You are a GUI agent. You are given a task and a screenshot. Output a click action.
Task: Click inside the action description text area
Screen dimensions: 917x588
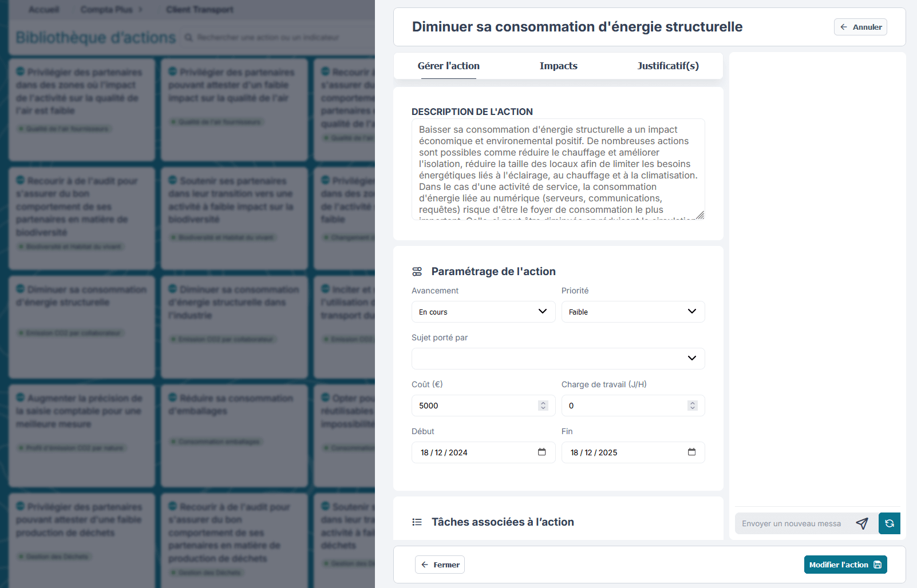click(x=558, y=169)
